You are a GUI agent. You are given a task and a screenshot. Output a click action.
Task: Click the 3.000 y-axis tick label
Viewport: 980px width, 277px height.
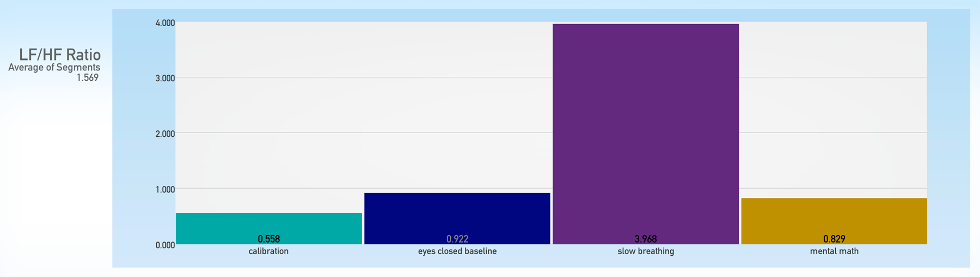[165, 79]
